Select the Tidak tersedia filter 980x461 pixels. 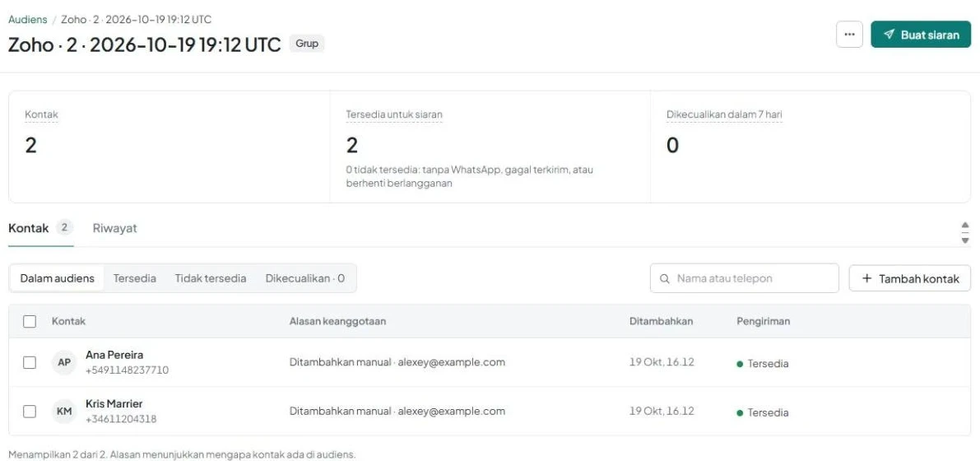click(x=211, y=278)
